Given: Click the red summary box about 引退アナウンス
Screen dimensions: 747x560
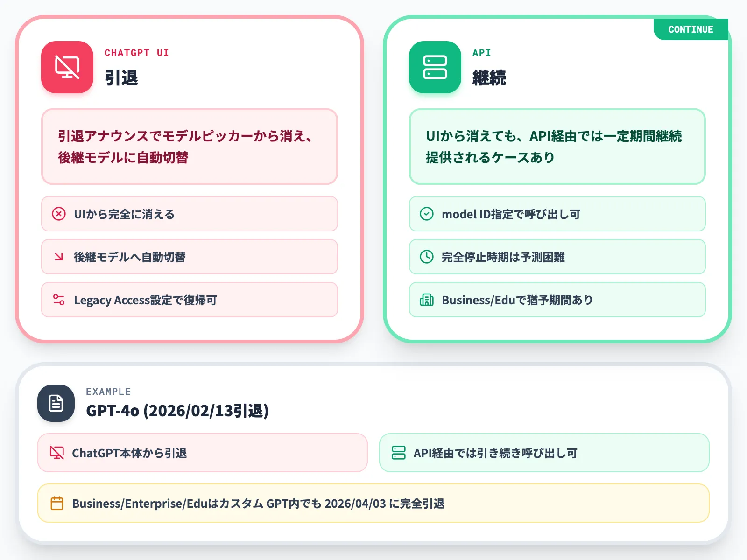Looking at the screenshot, I should [x=190, y=147].
